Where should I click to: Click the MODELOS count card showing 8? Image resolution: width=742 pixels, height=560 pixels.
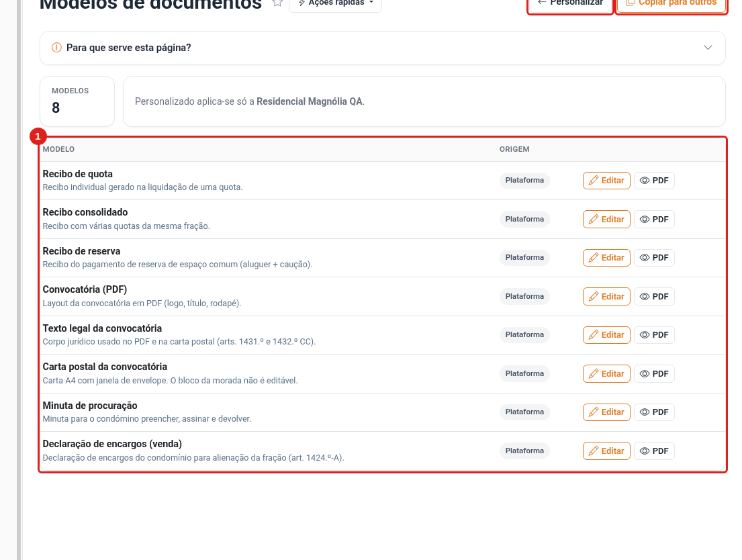77,101
